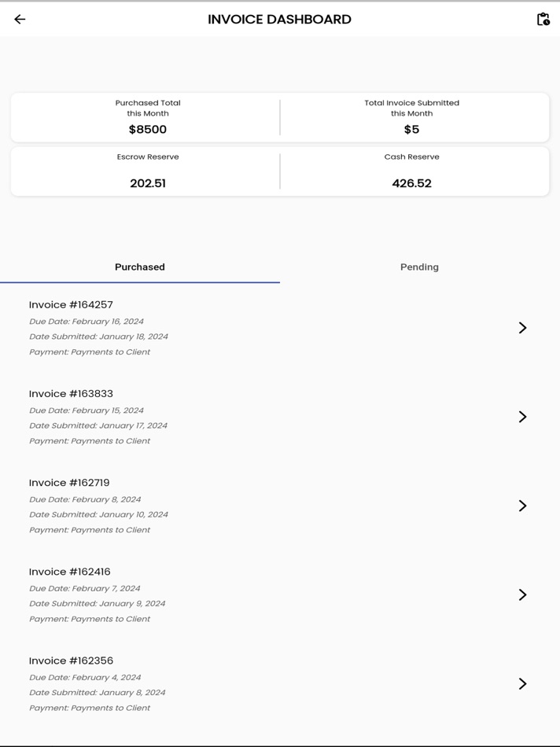Open chevron for Invoice #162356
Image resolution: width=560 pixels, height=747 pixels.
(522, 684)
